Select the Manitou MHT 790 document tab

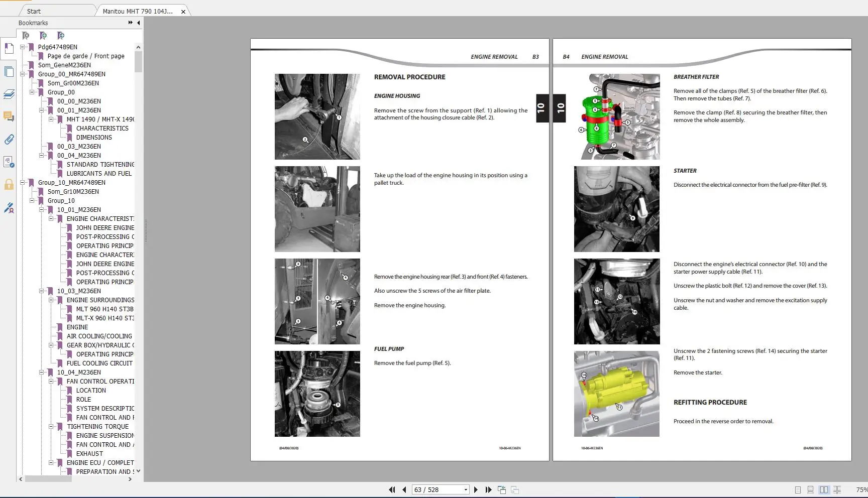click(x=138, y=11)
